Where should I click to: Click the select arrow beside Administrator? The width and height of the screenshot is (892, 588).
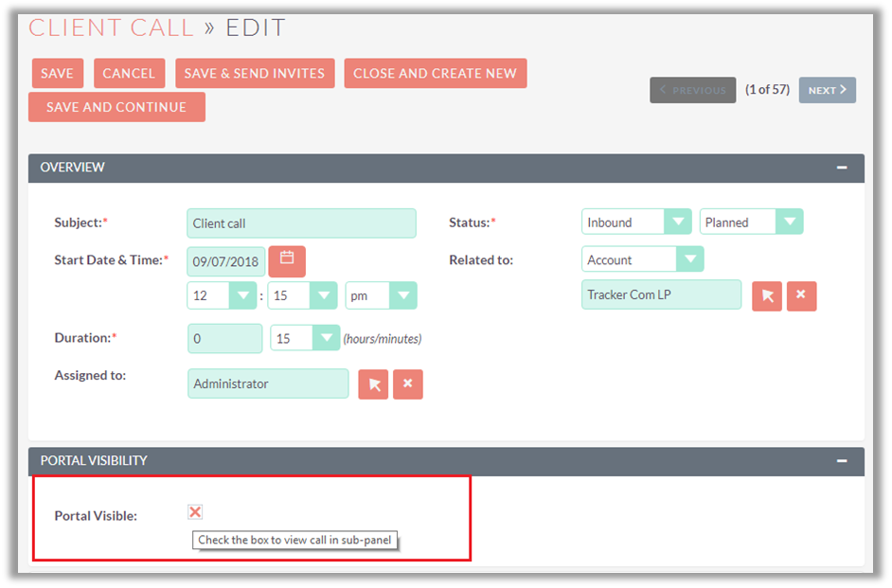[x=373, y=384]
